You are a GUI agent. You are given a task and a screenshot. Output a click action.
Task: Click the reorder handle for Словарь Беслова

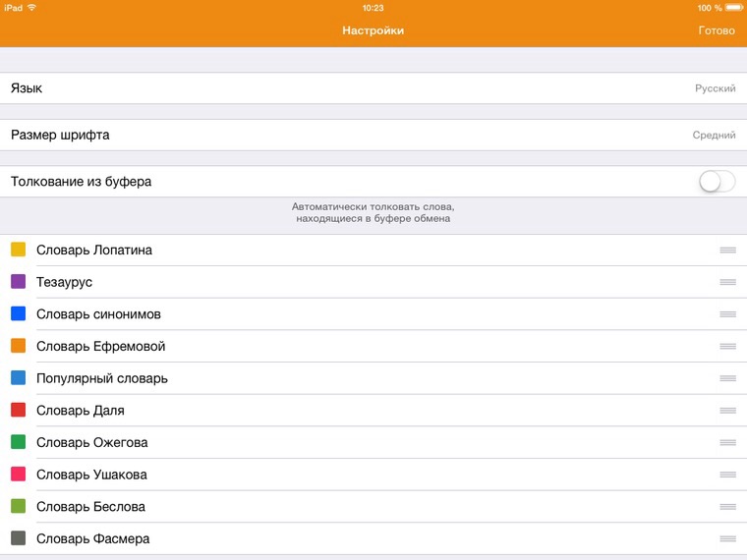(x=728, y=507)
